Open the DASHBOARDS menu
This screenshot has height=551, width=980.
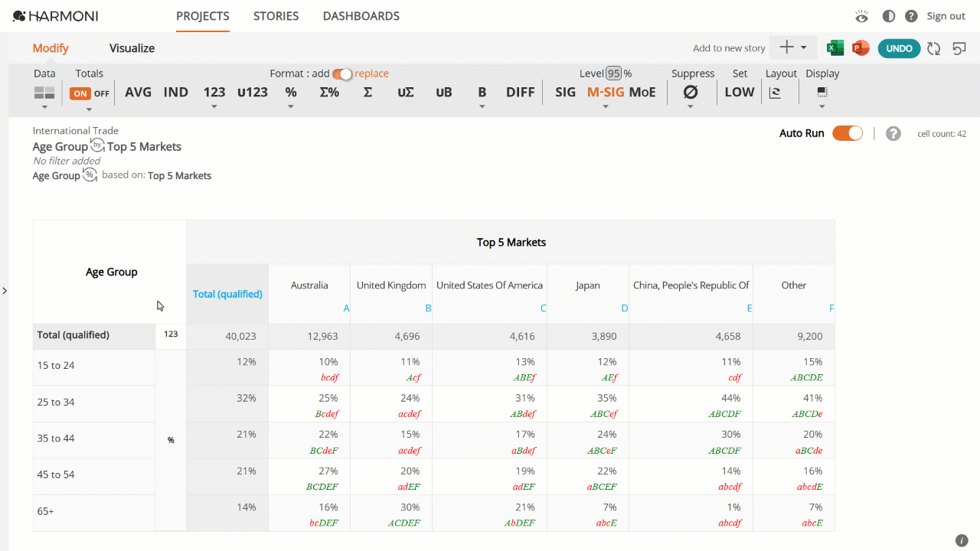361,16
